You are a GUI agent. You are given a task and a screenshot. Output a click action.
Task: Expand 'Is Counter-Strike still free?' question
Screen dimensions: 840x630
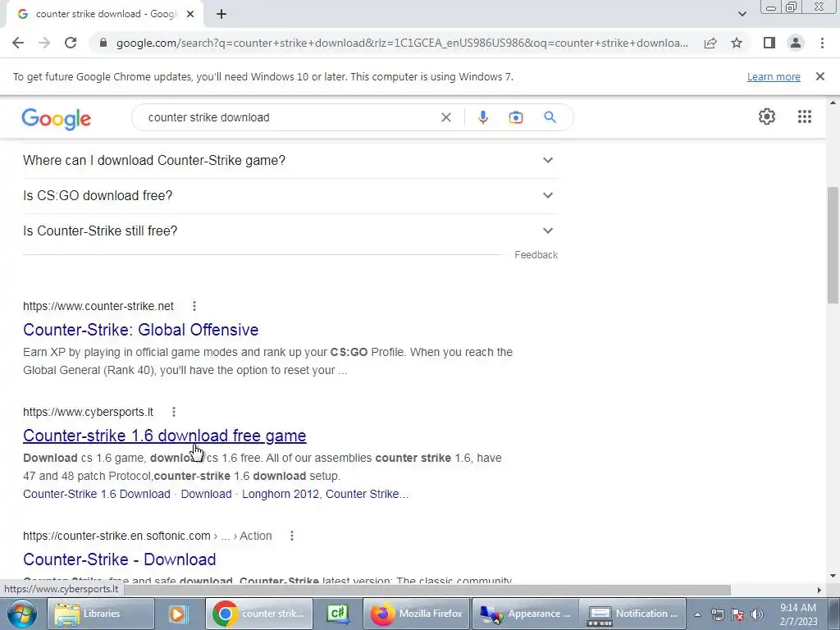click(x=290, y=231)
